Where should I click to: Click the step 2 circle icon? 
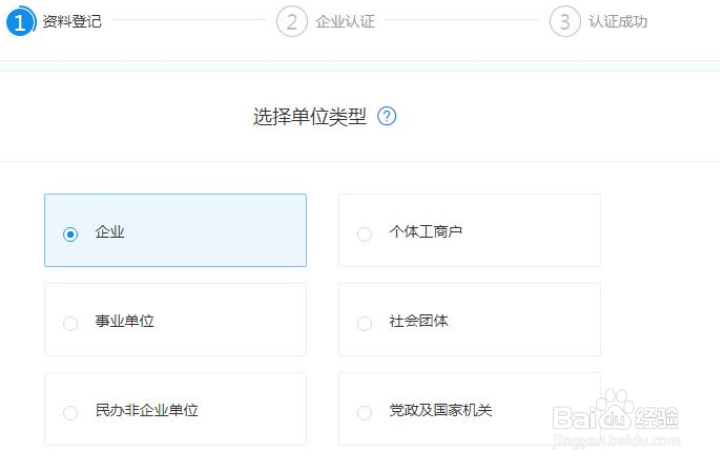coord(292,21)
